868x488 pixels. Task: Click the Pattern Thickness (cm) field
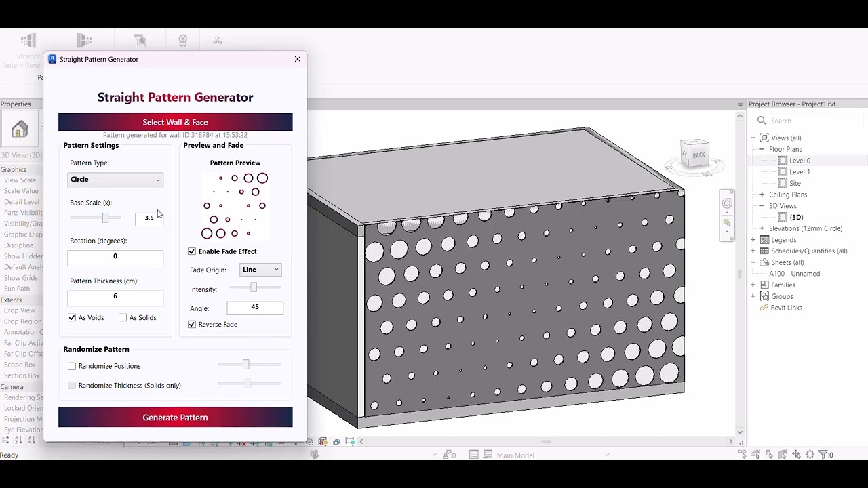tap(115, 297)
